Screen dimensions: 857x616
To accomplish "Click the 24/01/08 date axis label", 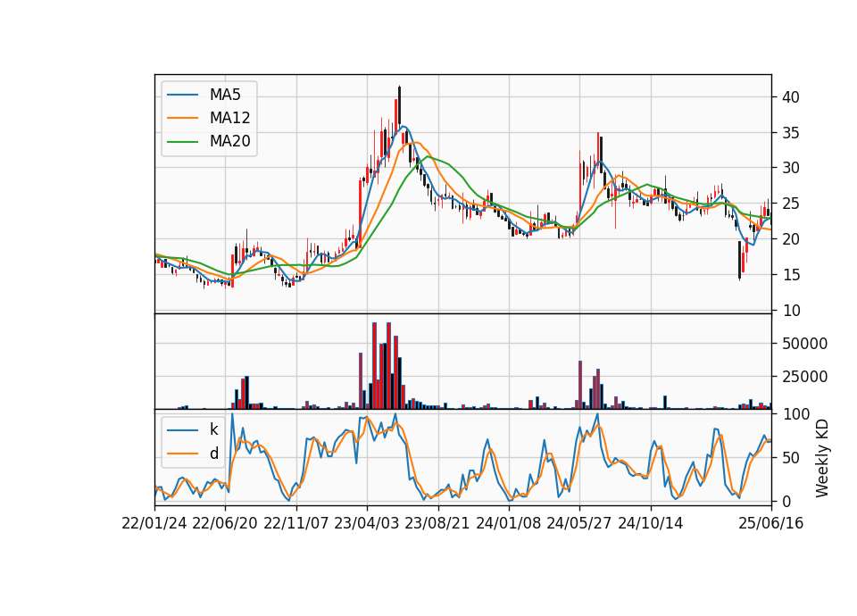I will click(508, 523).
